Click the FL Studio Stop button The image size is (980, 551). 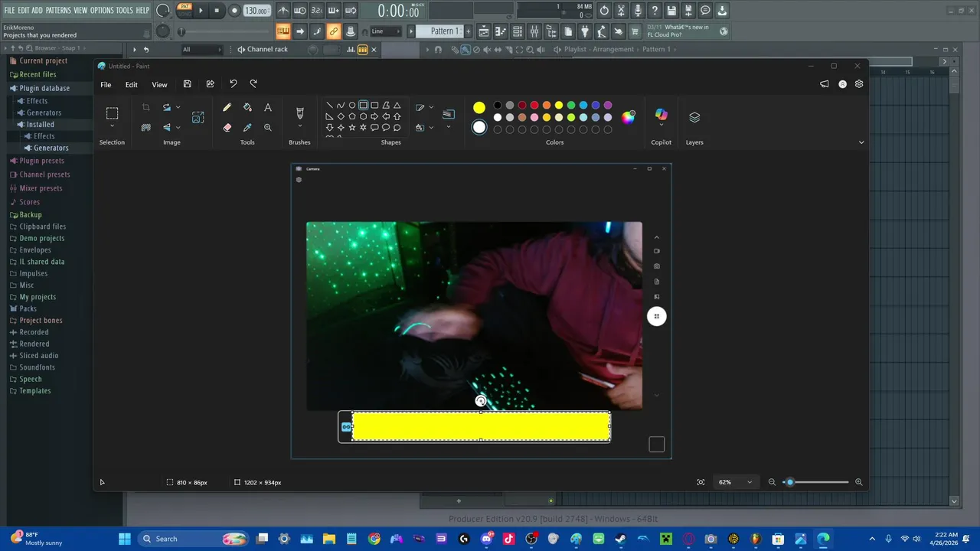217,11
